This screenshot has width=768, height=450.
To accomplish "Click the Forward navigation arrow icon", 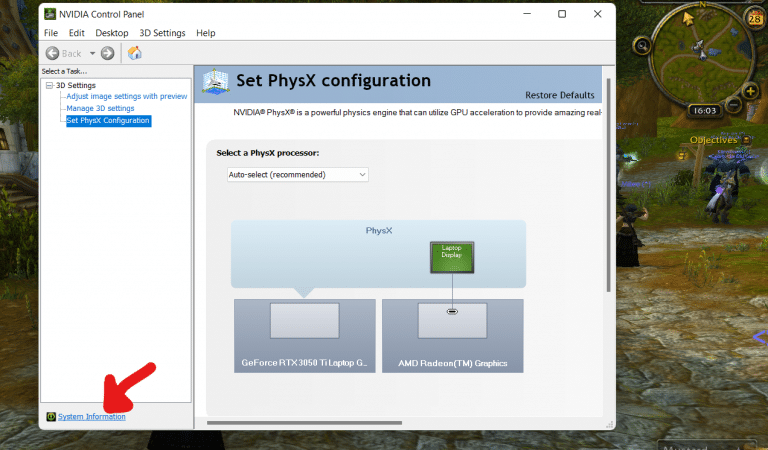I will point(107,53).
